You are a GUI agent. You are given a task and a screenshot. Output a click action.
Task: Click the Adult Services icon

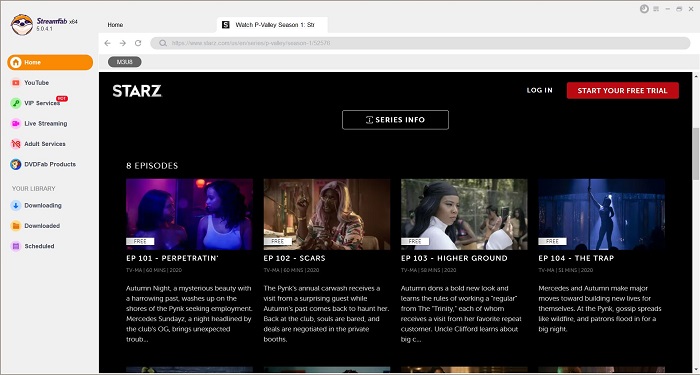16,144
